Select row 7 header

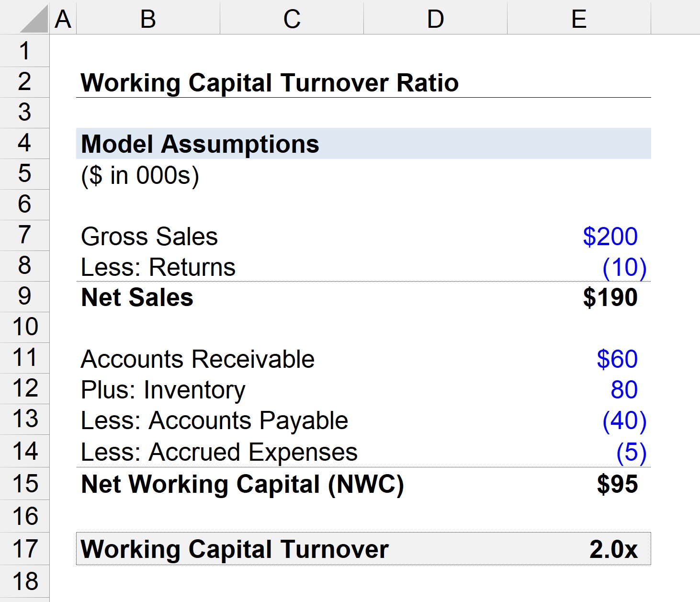[x=24, y=236]
